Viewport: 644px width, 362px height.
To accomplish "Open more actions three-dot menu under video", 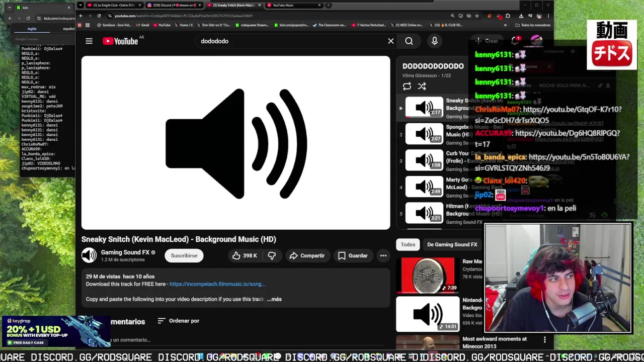I will tap(383, 255).
